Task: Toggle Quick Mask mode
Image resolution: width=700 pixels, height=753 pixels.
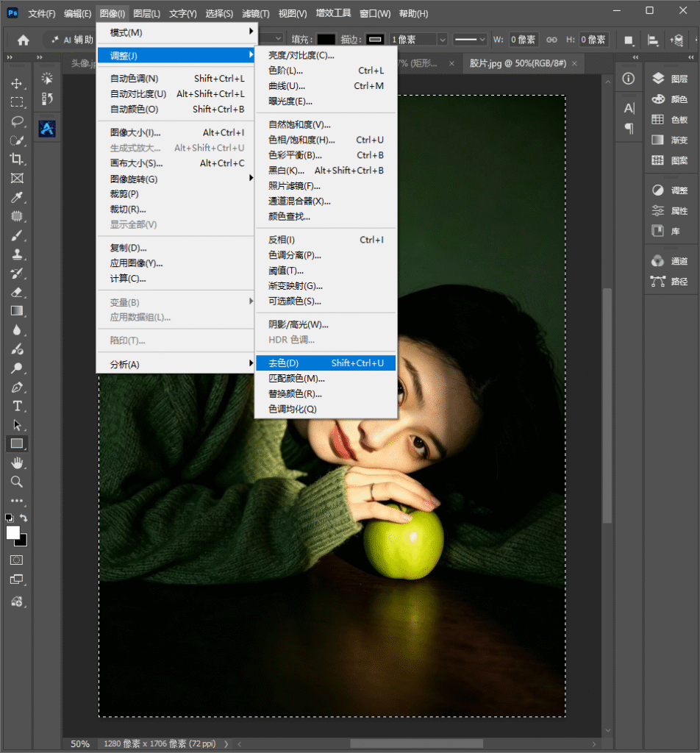Action: coord(16,560)
